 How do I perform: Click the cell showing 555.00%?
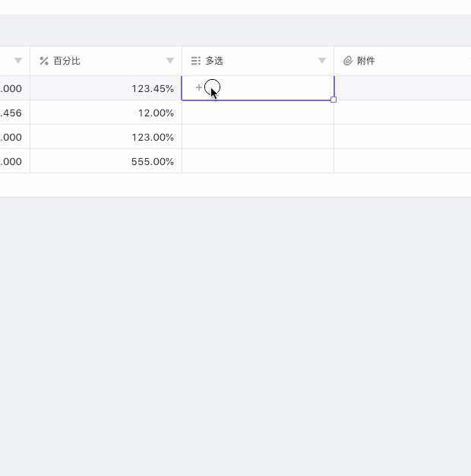pos(106,161)
